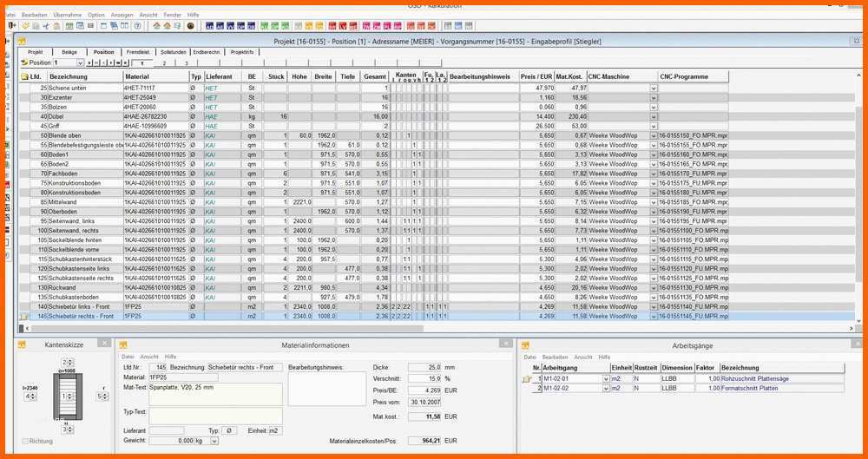Open the Gewicht unit kg dropdown
868x459 pixels.
click(x=214, y=442)
